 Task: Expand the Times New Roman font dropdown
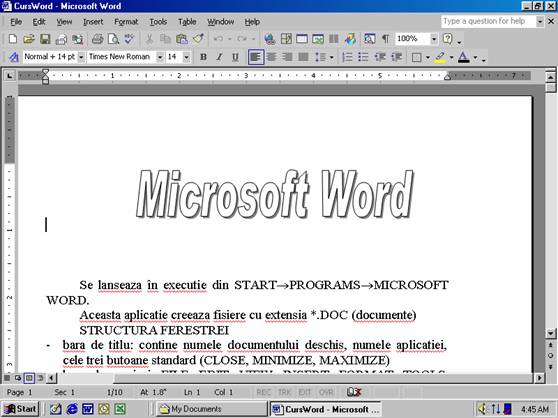160,57
